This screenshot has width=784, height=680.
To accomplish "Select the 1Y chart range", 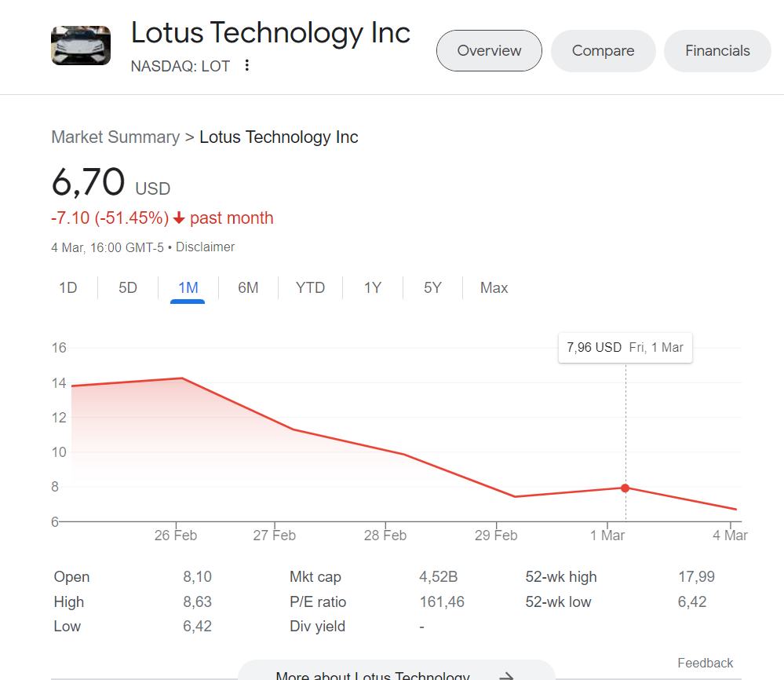I will 373,287.
